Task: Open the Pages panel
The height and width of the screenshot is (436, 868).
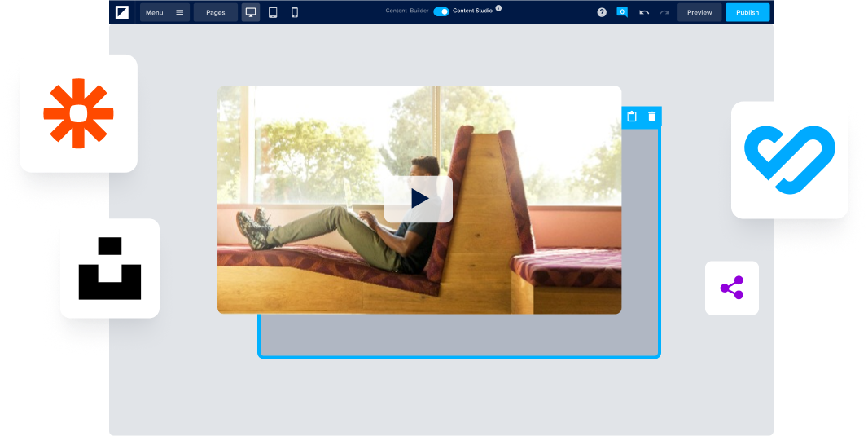Action: [216, 12]
